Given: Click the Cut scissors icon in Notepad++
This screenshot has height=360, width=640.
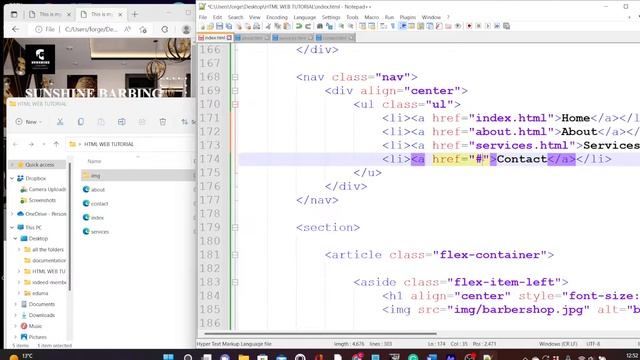Looking at the screenshot, I should click(x=268, y=26).
